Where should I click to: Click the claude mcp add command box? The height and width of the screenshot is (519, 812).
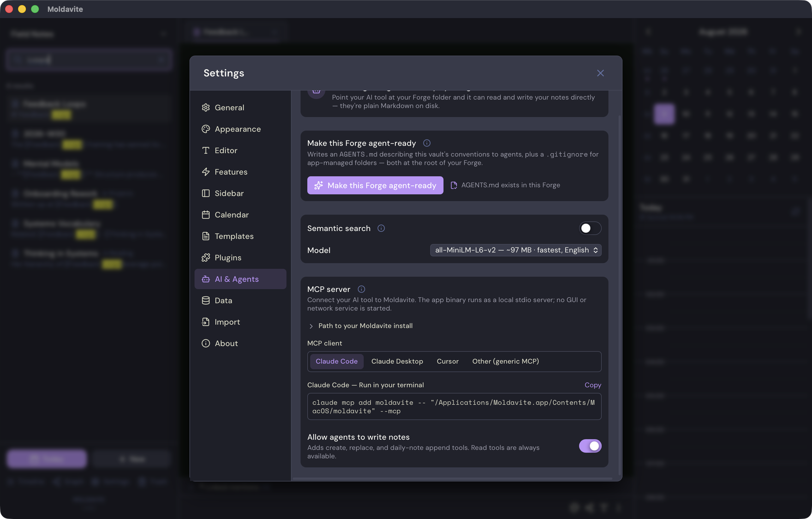pyautogui.click(x=454, y=407)
